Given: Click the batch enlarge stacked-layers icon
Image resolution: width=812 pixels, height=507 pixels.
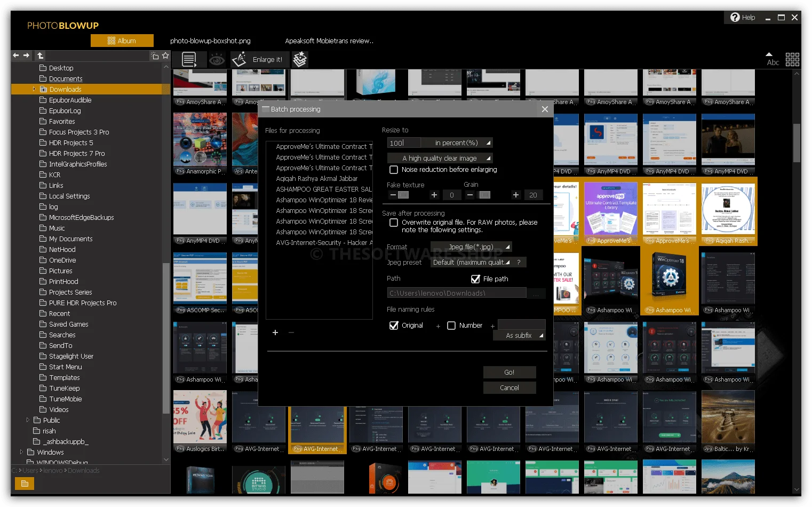Looking at the screenshot, I should click(299, 59).
